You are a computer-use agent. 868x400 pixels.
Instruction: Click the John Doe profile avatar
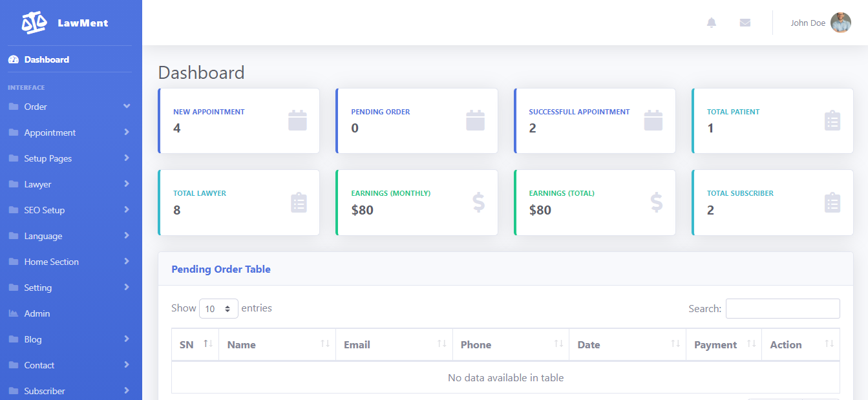point(840,23)
